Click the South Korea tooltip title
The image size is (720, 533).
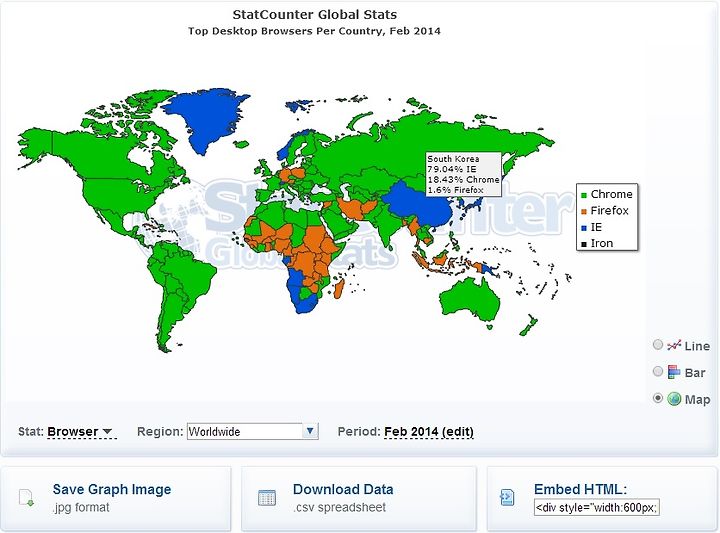click(x=453, y=159)
